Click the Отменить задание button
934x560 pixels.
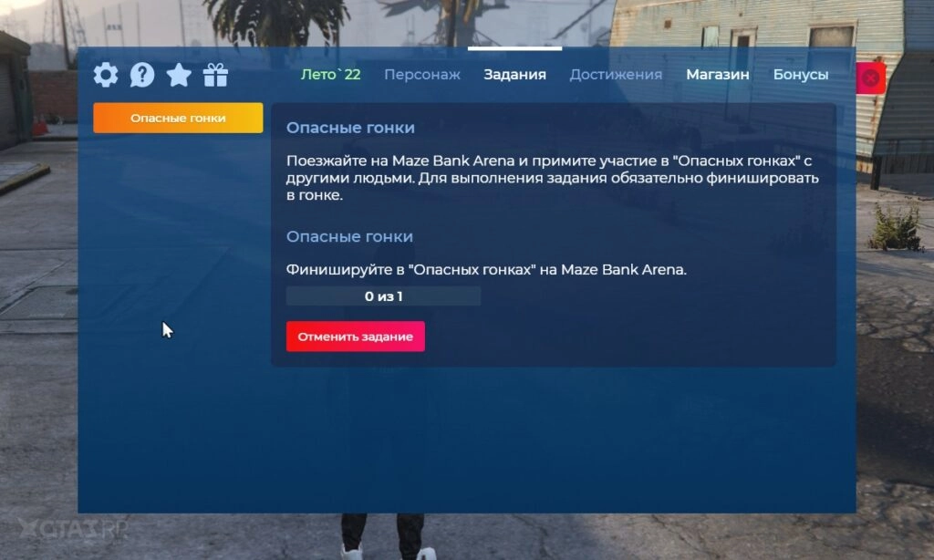pos(355,336)
